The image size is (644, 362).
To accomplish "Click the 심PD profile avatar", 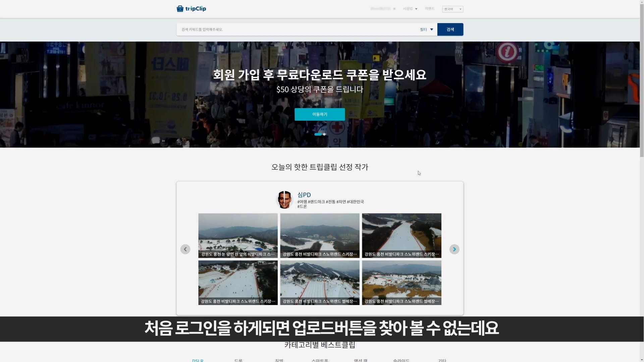I will (x=284, y=200).
